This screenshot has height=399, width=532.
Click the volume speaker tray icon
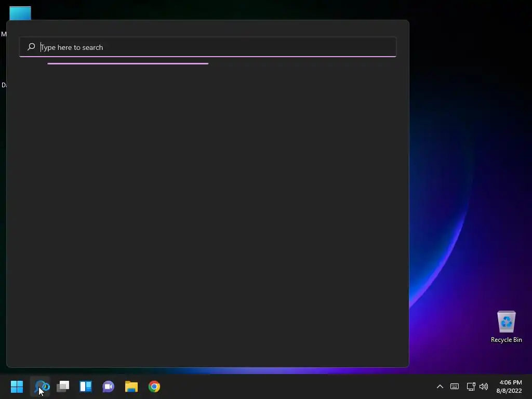(484, 387)
